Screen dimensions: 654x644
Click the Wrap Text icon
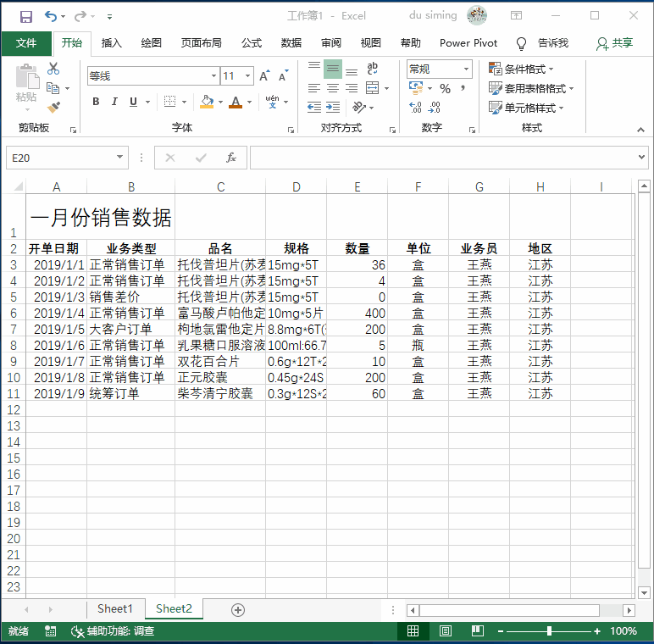(x=372, y=69)
